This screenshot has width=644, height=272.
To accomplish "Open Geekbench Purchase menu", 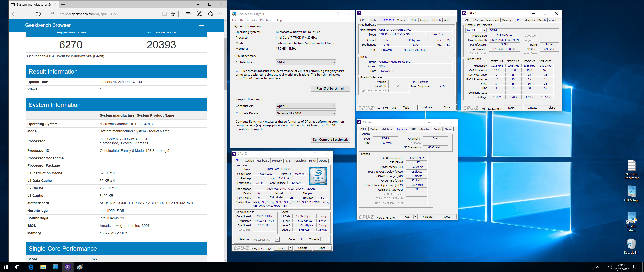I will tap(266, 20).
